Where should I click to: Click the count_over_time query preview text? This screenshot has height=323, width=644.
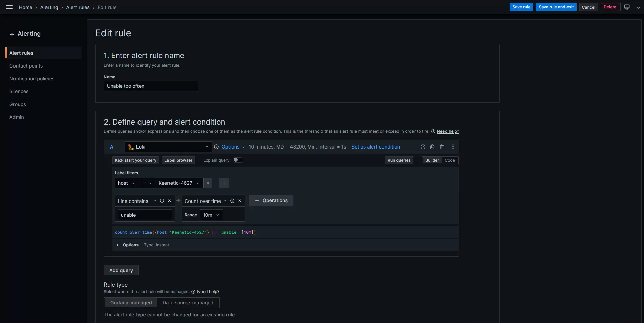pos(185,232)
